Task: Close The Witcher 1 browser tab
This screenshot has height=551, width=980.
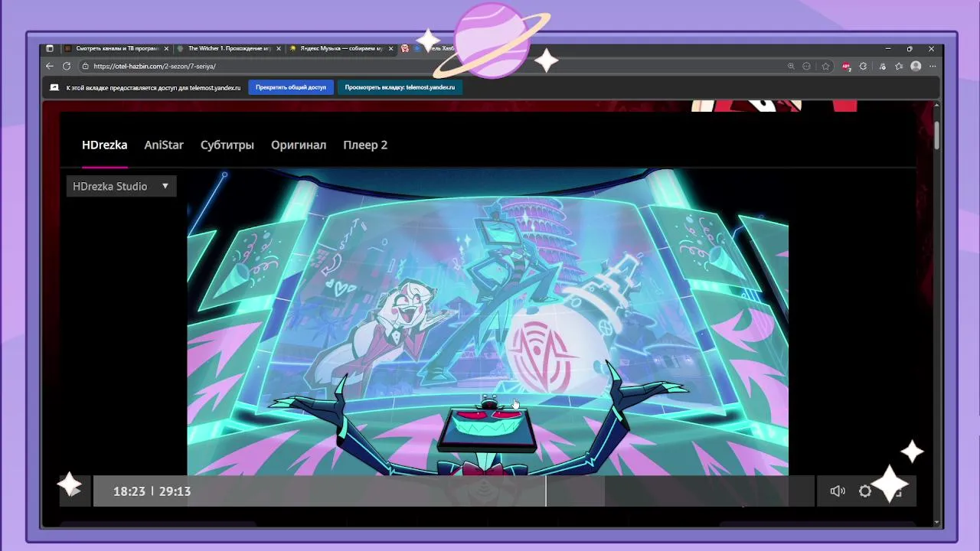Action: click(279, 48)
